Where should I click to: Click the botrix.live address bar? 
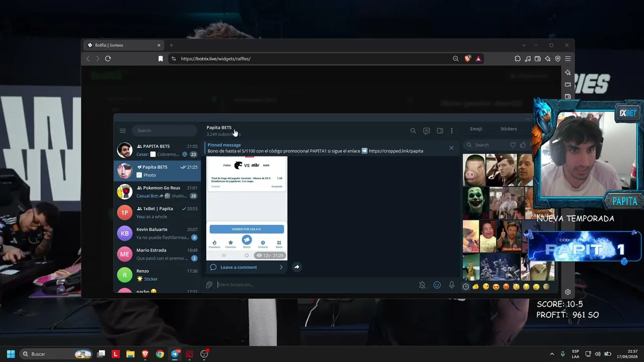point(312,59)
